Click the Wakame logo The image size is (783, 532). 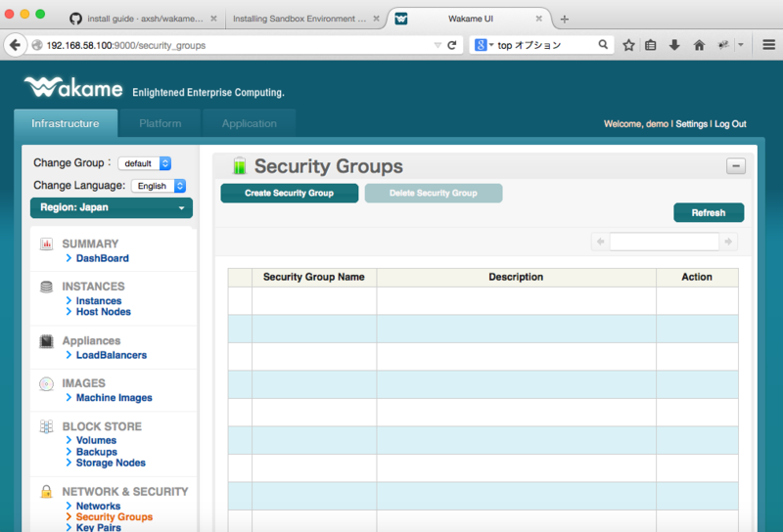(74, 87)
